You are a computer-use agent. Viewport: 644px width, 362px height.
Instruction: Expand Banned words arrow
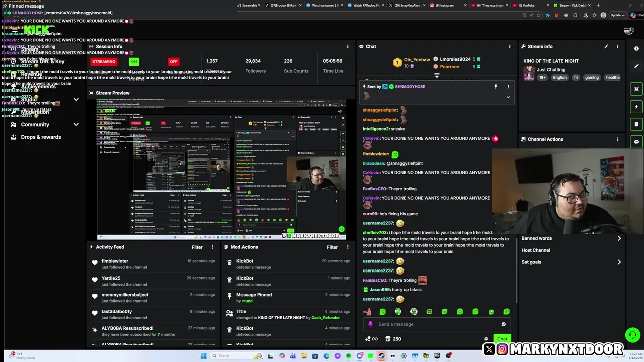pyautogui.click(x=619, y=238)
